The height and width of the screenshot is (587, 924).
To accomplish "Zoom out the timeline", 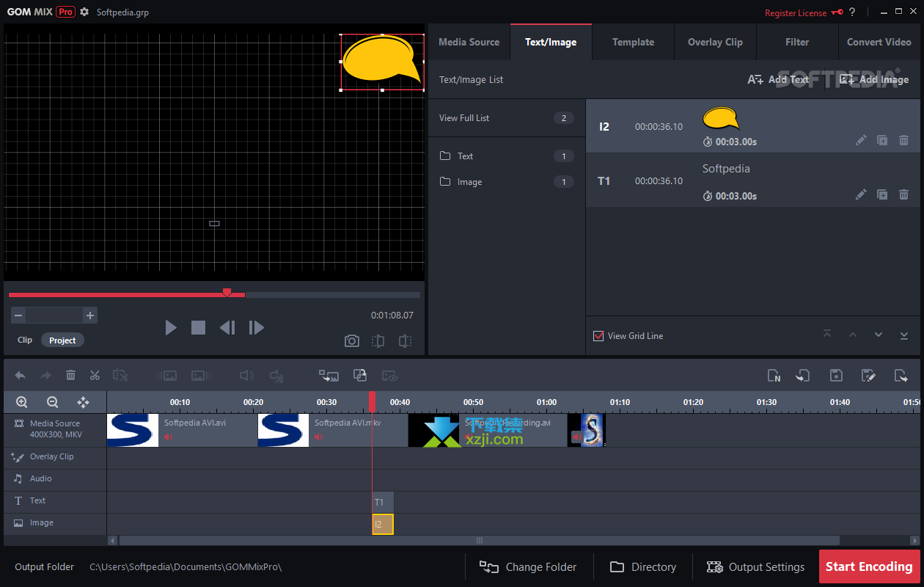I will (52, 402).
